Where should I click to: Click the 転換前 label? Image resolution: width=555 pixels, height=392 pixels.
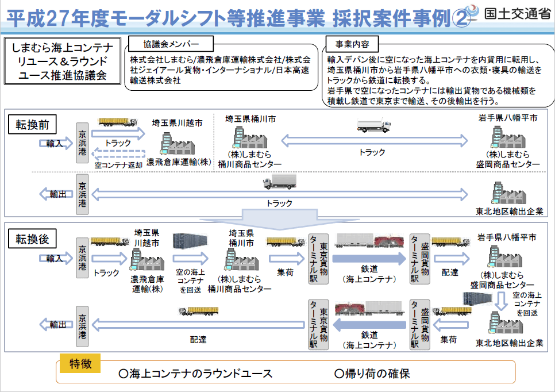(x=32, y=125)
